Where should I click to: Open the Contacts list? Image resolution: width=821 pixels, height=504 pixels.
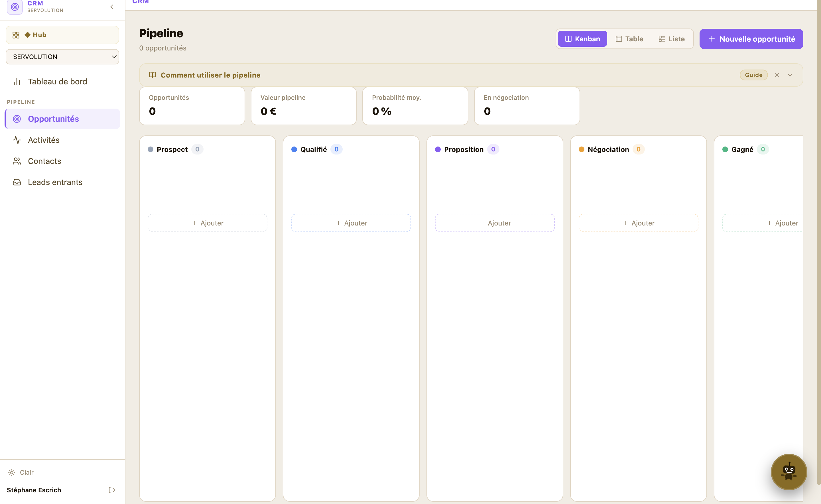pos(44,161)
